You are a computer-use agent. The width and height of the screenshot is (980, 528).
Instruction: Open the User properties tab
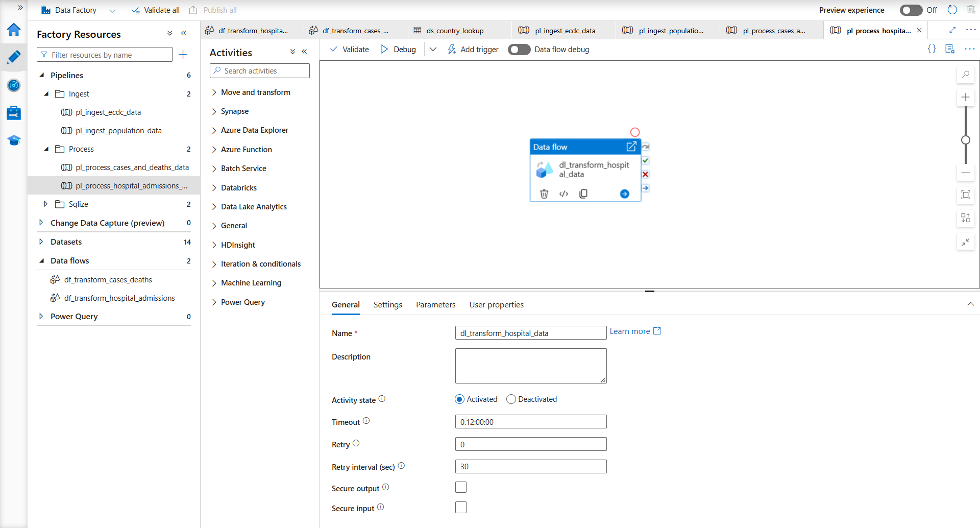496,305
